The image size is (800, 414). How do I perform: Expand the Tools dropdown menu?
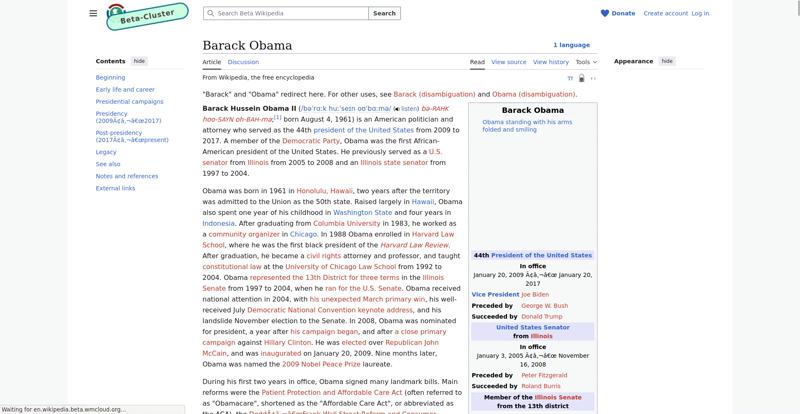(585, 62)
